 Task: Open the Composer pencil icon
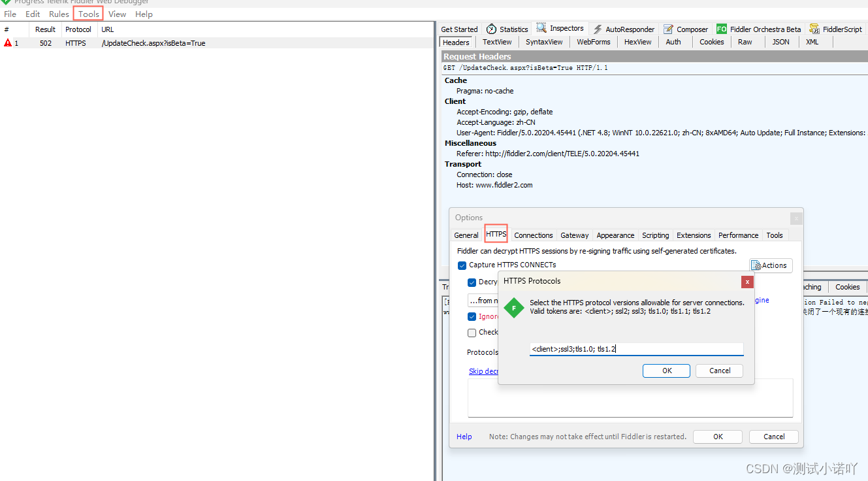667,29
